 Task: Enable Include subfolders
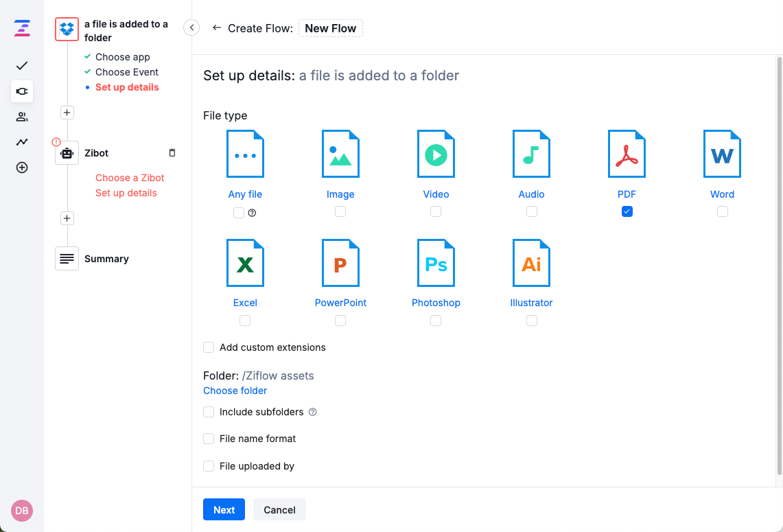click(209, 412)
